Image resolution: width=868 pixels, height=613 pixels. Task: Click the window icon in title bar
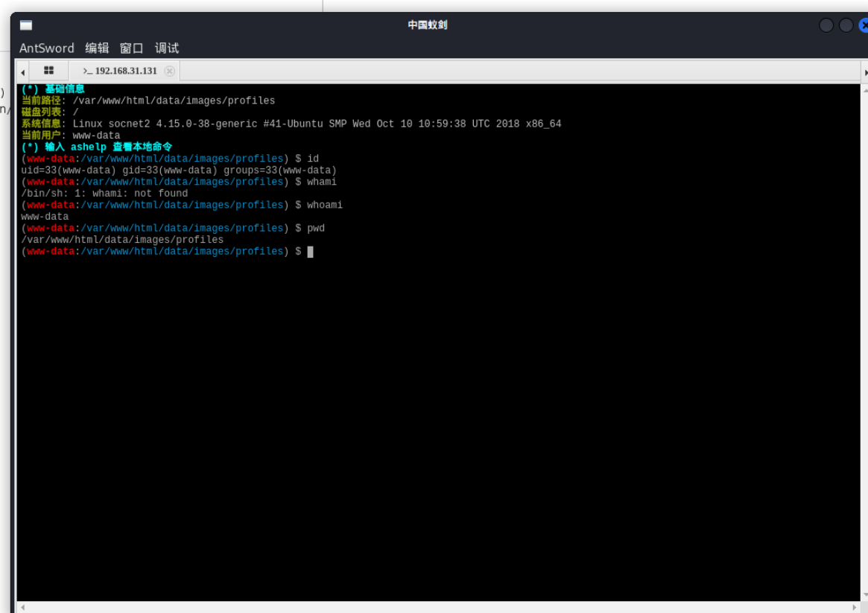(26, 25)
